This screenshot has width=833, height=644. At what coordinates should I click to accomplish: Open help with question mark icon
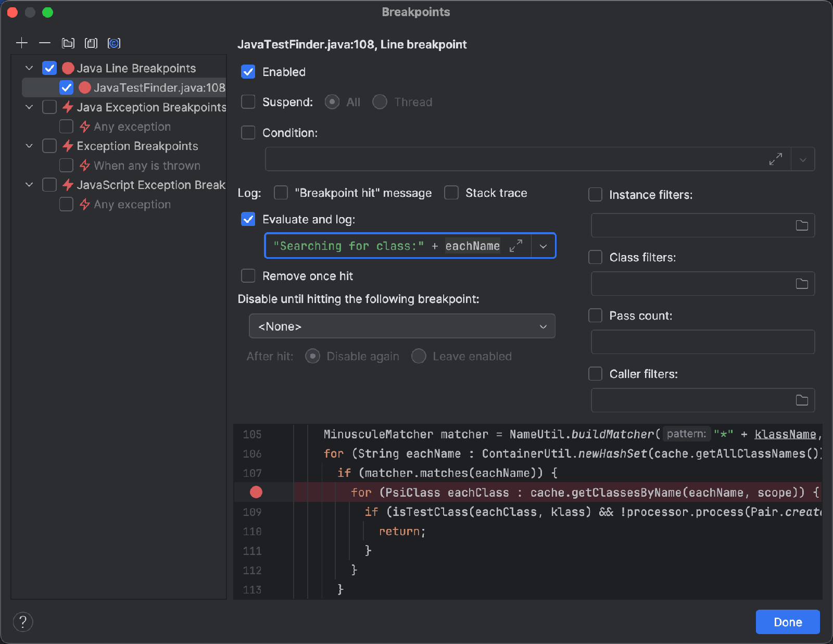pyautogui.click(x=23, y=622)
